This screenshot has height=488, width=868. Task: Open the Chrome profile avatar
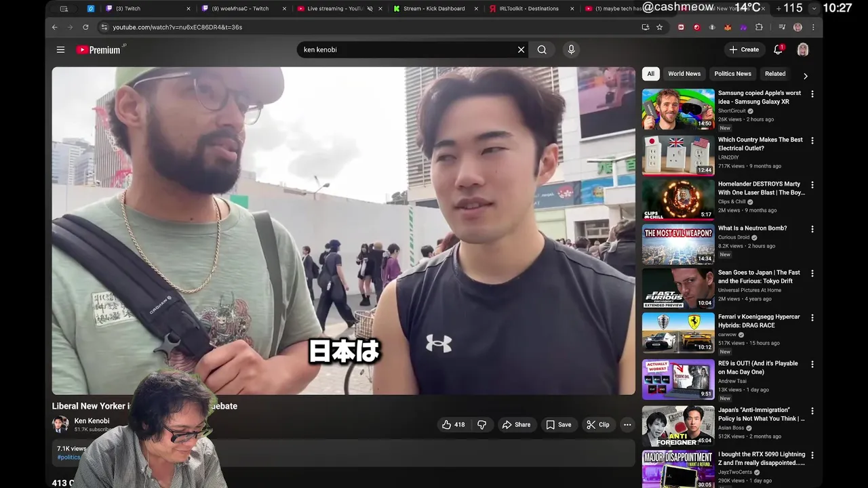[797, 27]
